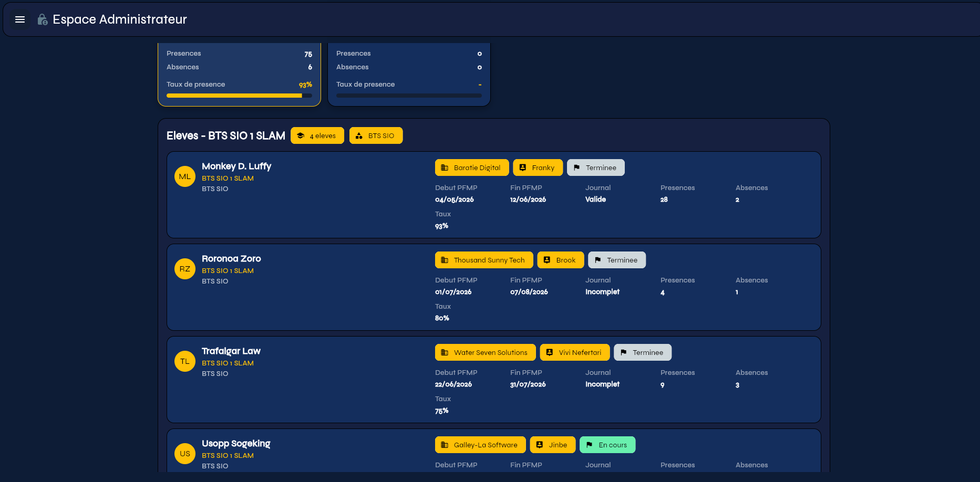
Task: Select the Franky tutor chip
Action: point(538,167)
